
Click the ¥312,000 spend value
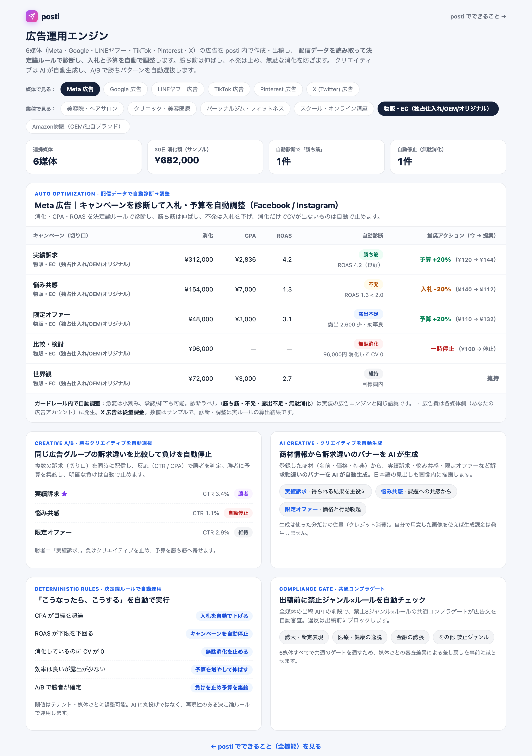[x=199, y=260]
